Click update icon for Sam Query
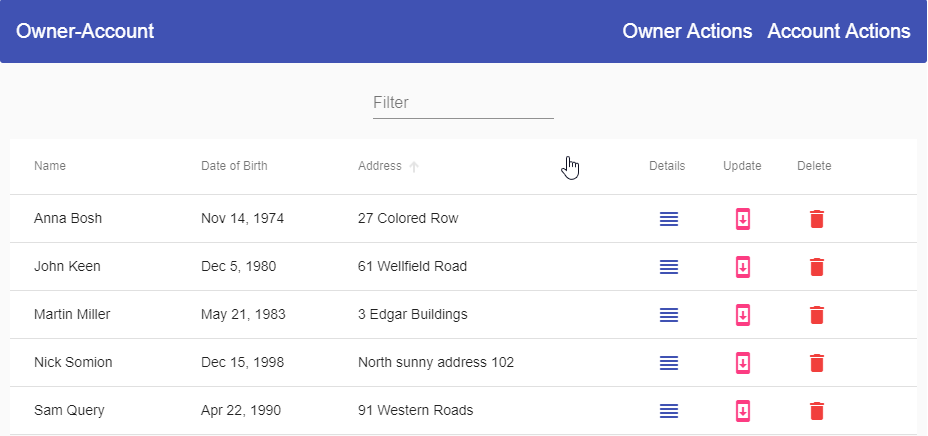The image size is (928, 436). [742, 411]
